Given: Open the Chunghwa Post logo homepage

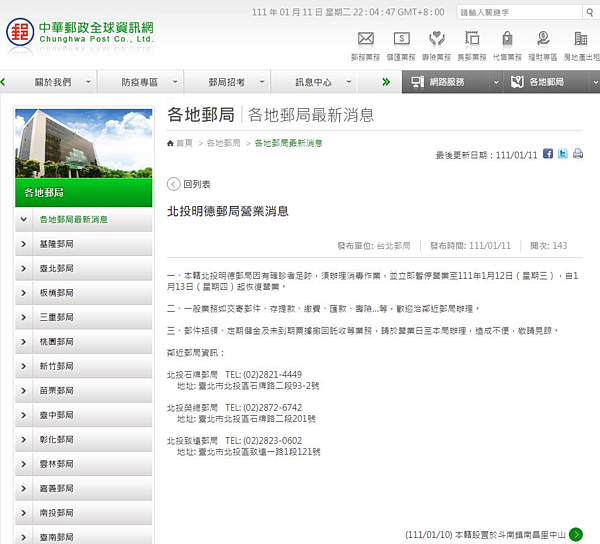Looking at the screenshot, I should coord(80,32).
